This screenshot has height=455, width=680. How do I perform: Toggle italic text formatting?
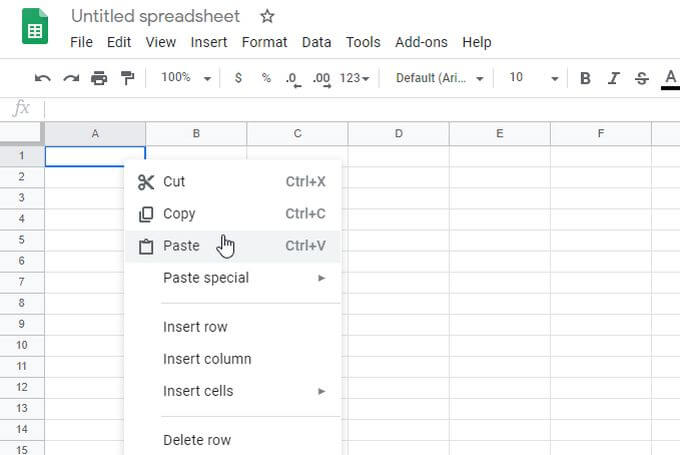(613, 78)
